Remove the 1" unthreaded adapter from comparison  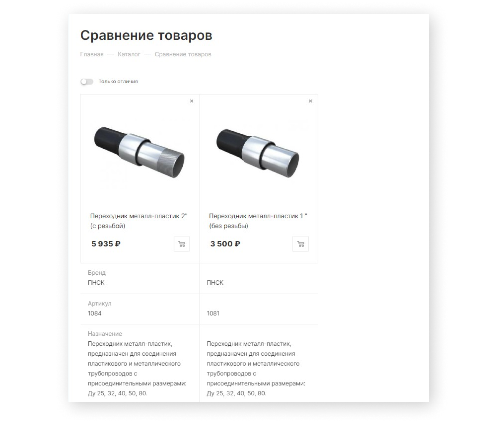click(x=310, y=101)
